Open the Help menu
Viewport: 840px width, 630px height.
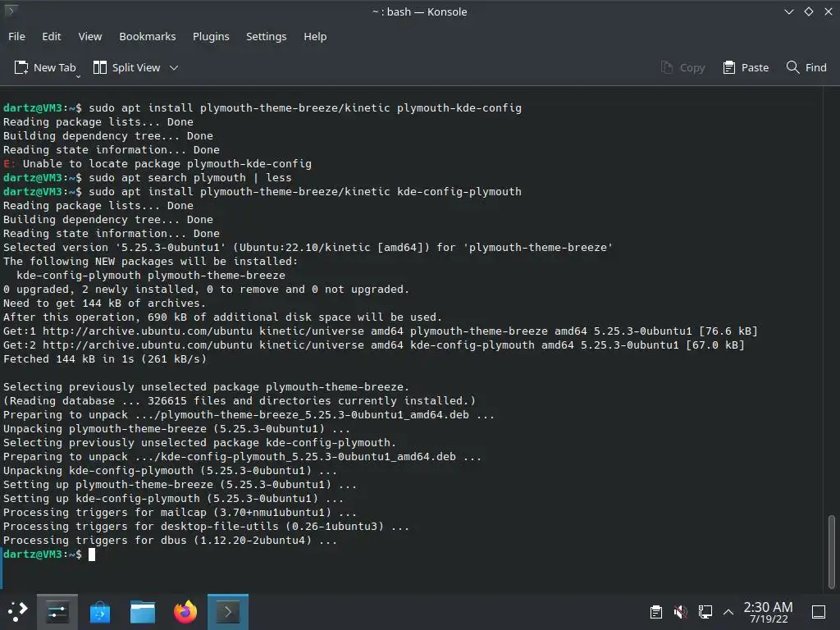pyautogui.click(x=315, y=36)
